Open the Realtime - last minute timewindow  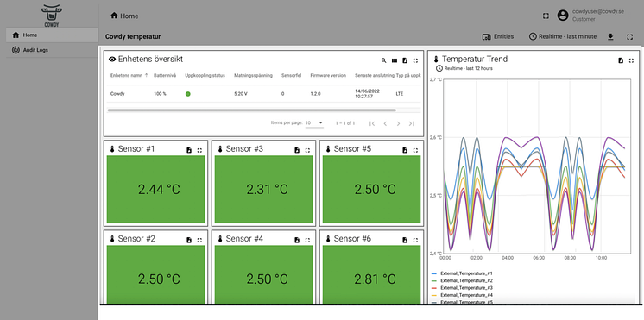[563, 36]
